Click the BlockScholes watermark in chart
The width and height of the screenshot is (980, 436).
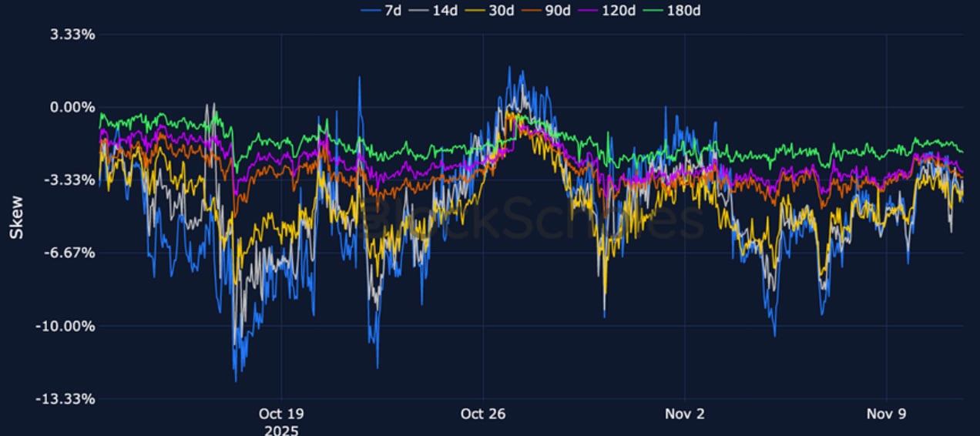[x=532, y=218]
